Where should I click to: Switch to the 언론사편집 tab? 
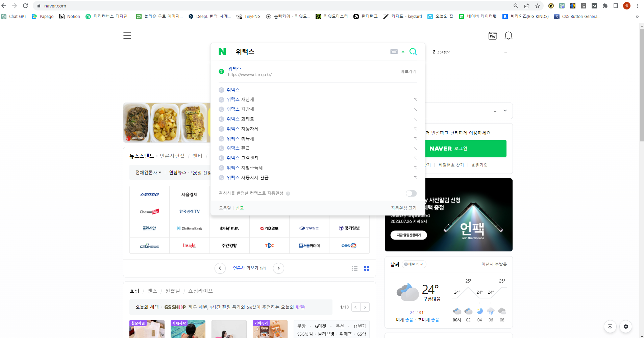(x=173, y=156)
